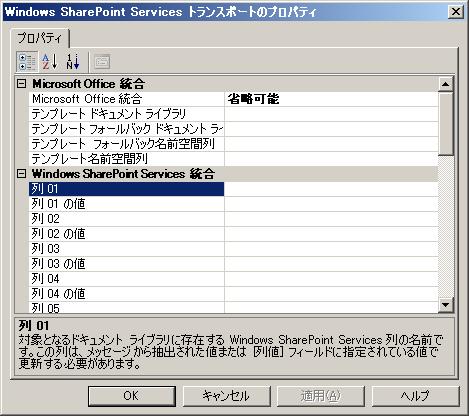This screenshot has width=469, height=416.
Task: Click value field for 列 03 の値
Action: click(x=331, y=264)
